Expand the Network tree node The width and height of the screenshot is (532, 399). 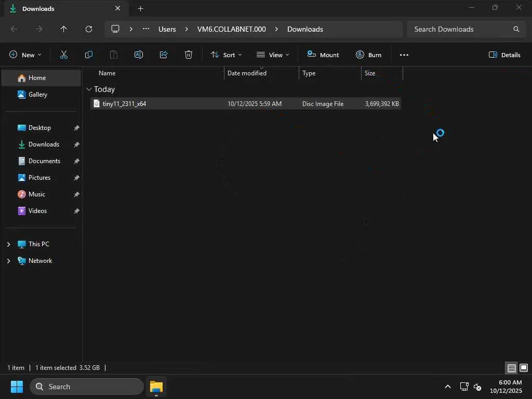(8, 261)
